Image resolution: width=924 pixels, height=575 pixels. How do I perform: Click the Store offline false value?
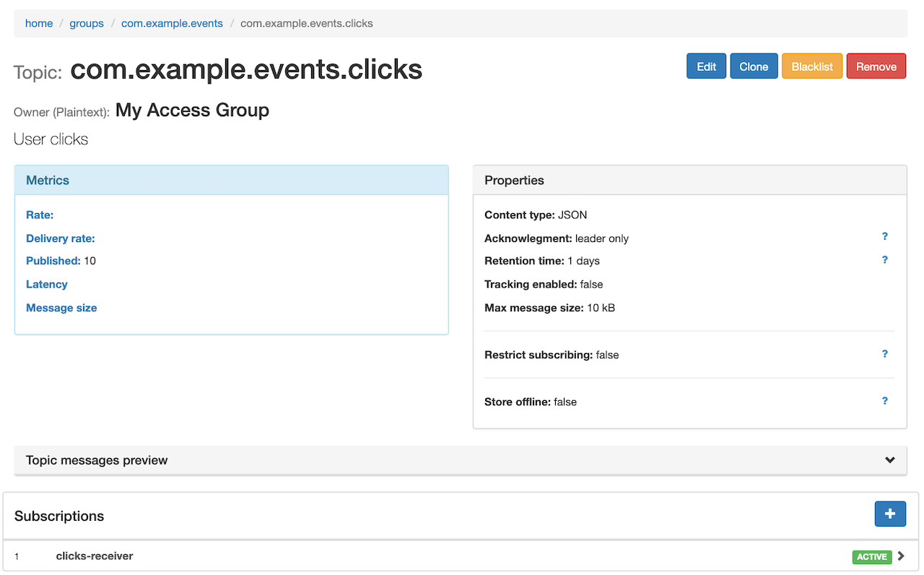[x=565, y=402]
